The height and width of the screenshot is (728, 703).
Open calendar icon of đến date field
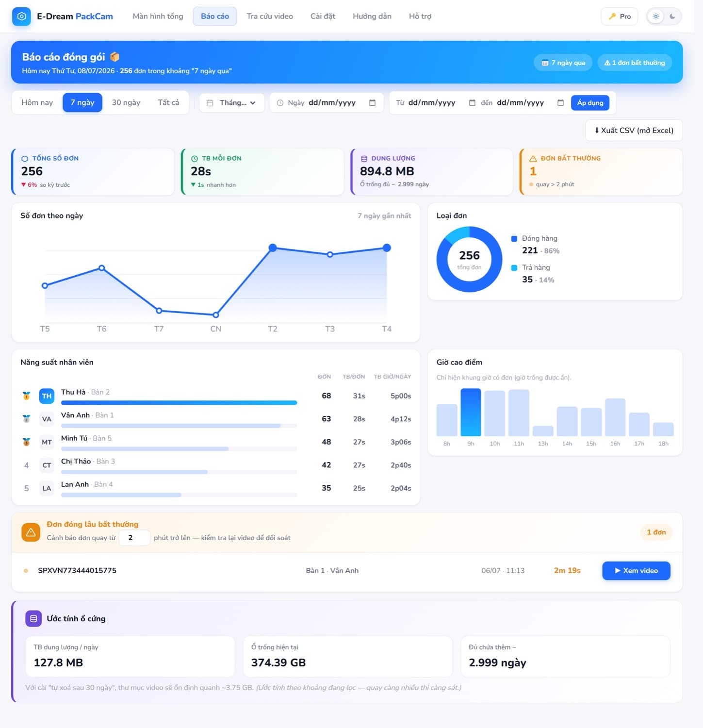(x=560, y=103)
